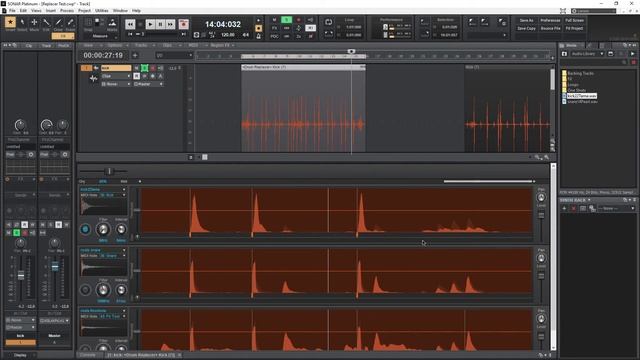Image resolution: width=640 pixels, height=360 pixels.
Task: Open the Kick track output Master dropdown
Action: click(149, 84)
